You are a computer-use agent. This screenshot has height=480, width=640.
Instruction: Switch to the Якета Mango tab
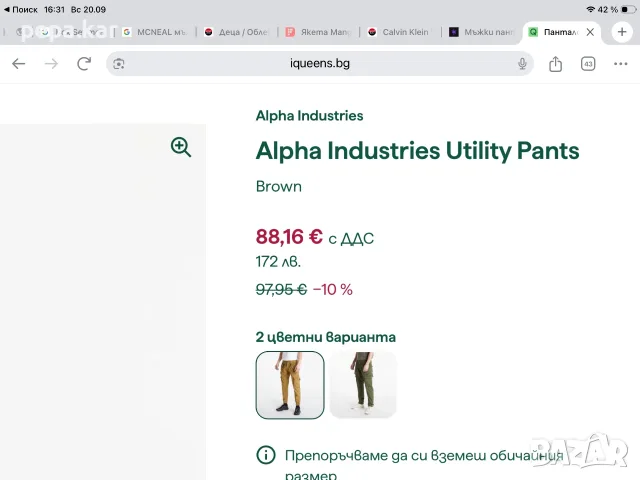[319, 32]
